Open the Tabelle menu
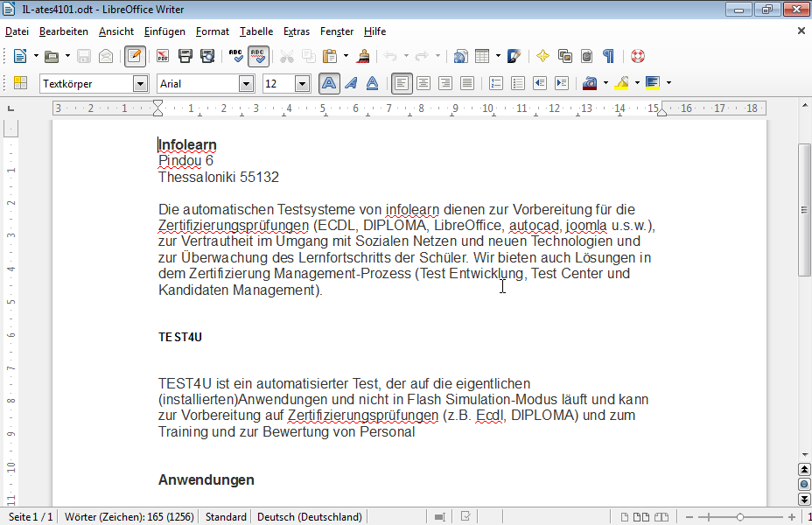Screen dimensions: 812x525 coord(256,31)
